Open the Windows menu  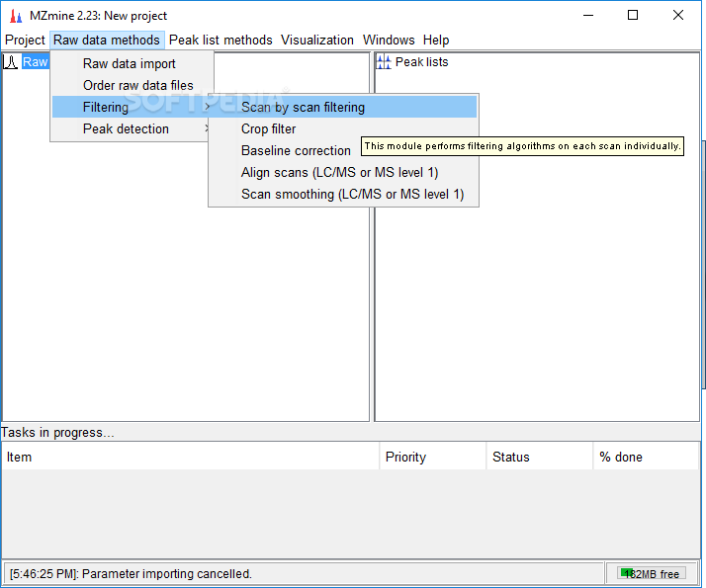pos(389,41)
